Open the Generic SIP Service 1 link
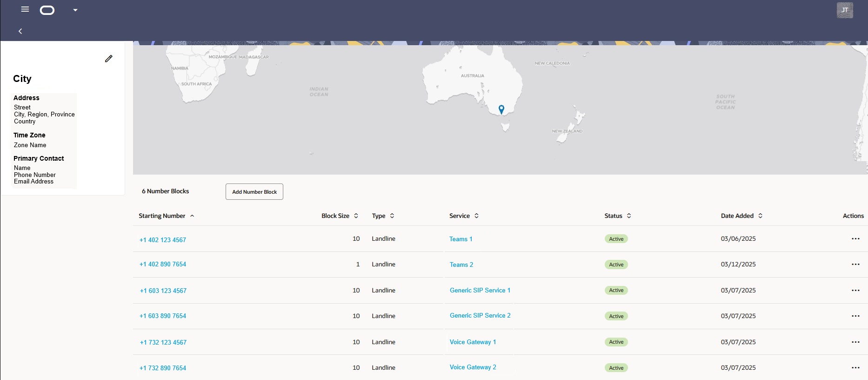The image size is (868, 380). tap(480, 291)
